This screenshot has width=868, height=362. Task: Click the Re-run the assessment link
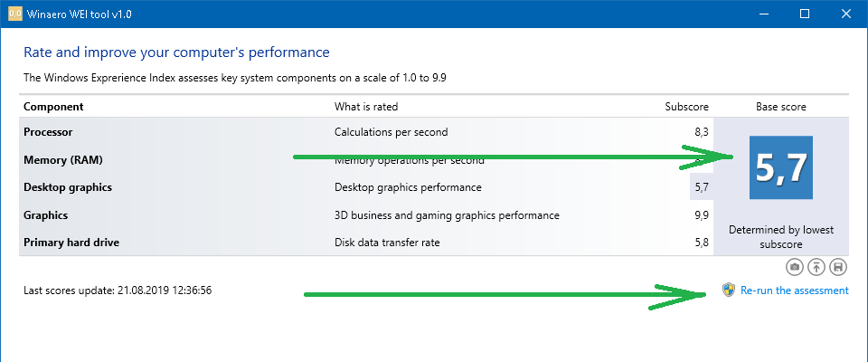795,291
